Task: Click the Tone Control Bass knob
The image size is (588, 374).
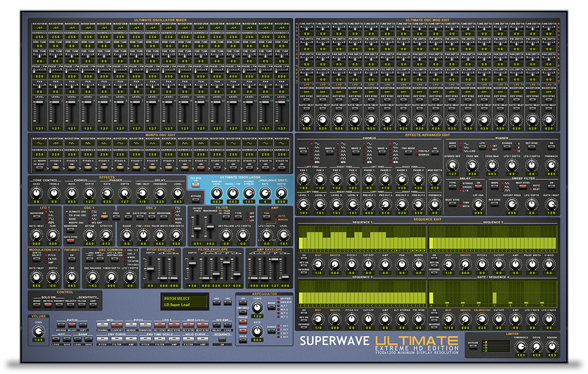Action: (38, 192)
